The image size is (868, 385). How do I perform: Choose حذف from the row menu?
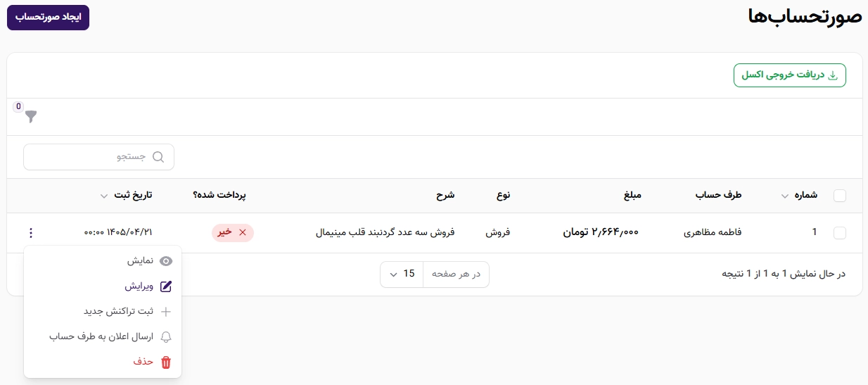(x=103, y=362)
